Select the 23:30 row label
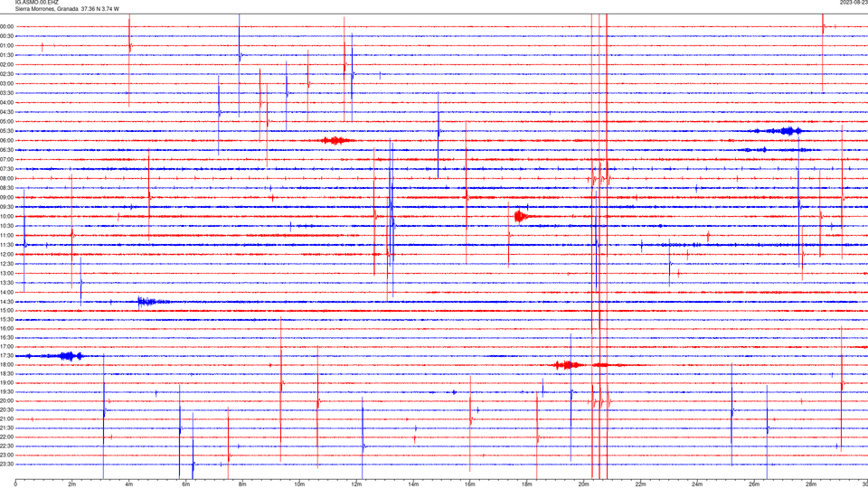 [7, 465]
